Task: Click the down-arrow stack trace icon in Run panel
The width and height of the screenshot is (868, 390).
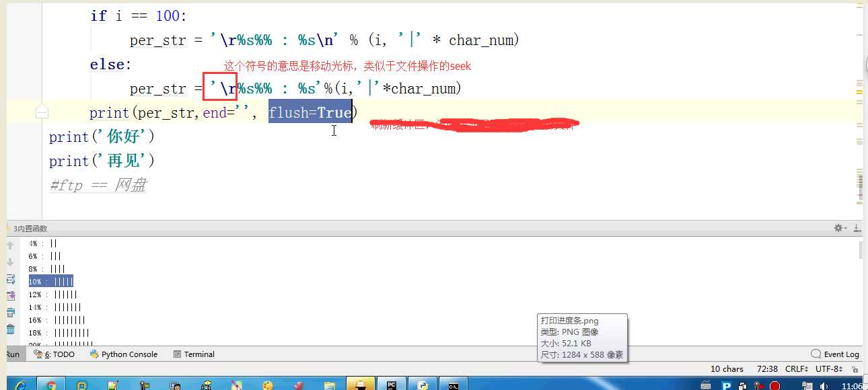Action: pyautogui.click(x=10, y=262)
